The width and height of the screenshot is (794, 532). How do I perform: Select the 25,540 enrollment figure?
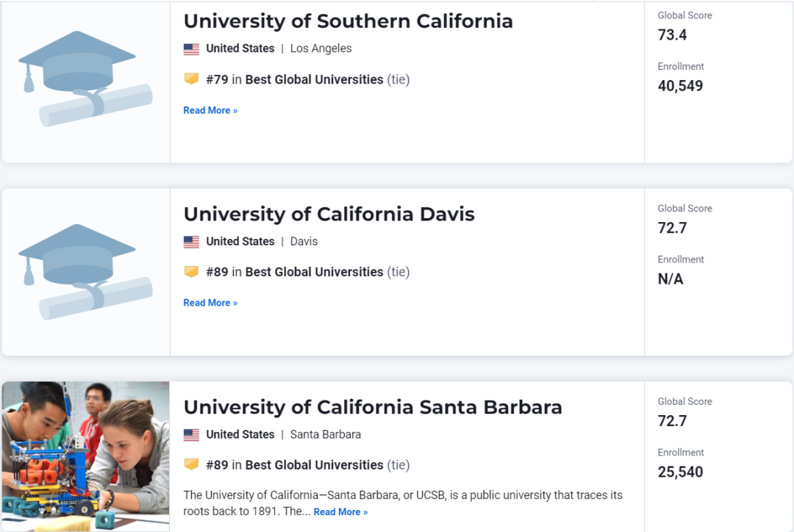pyautogui.click(x=680, y=472)
